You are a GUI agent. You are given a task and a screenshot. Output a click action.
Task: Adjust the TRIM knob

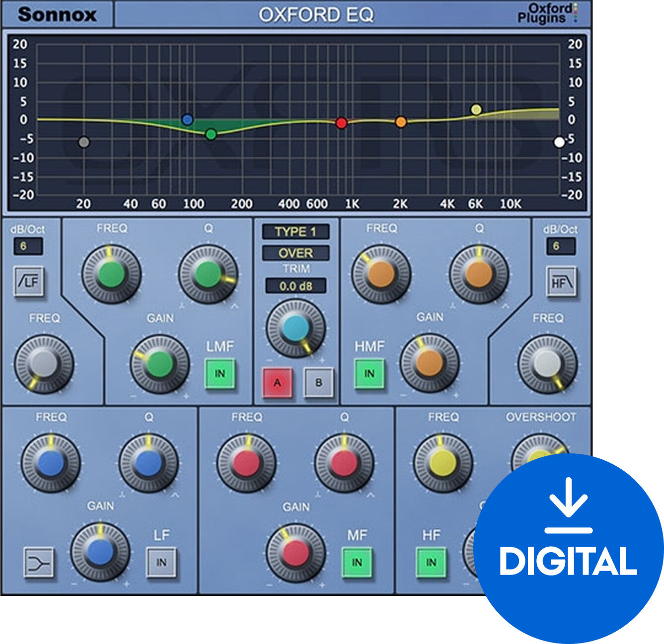click(x=296, y=329)
